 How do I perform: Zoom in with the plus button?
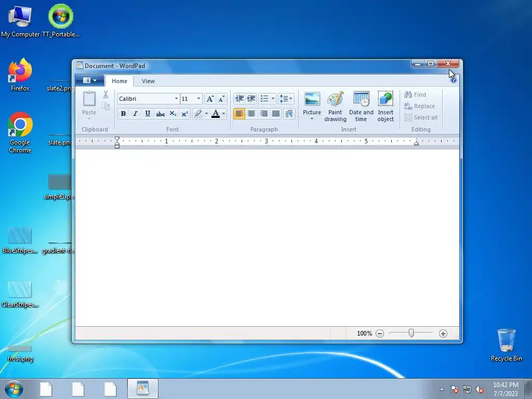pos(443,334)
